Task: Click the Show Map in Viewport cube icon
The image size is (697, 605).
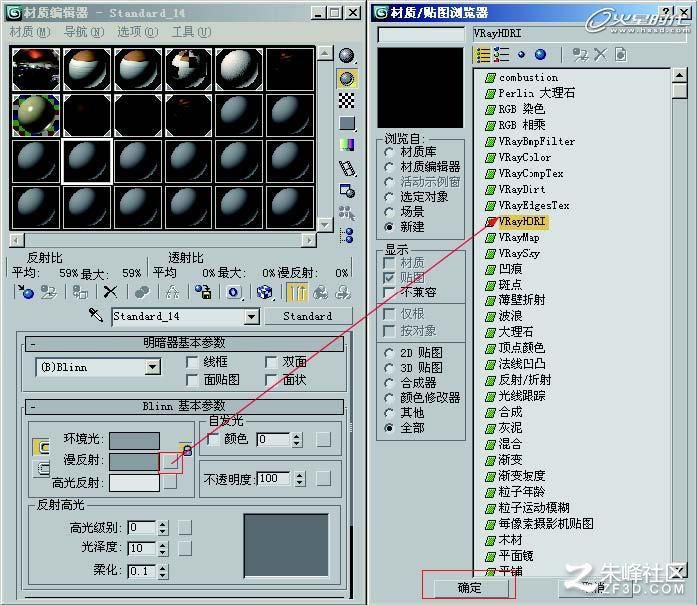Action: (264, 292)
